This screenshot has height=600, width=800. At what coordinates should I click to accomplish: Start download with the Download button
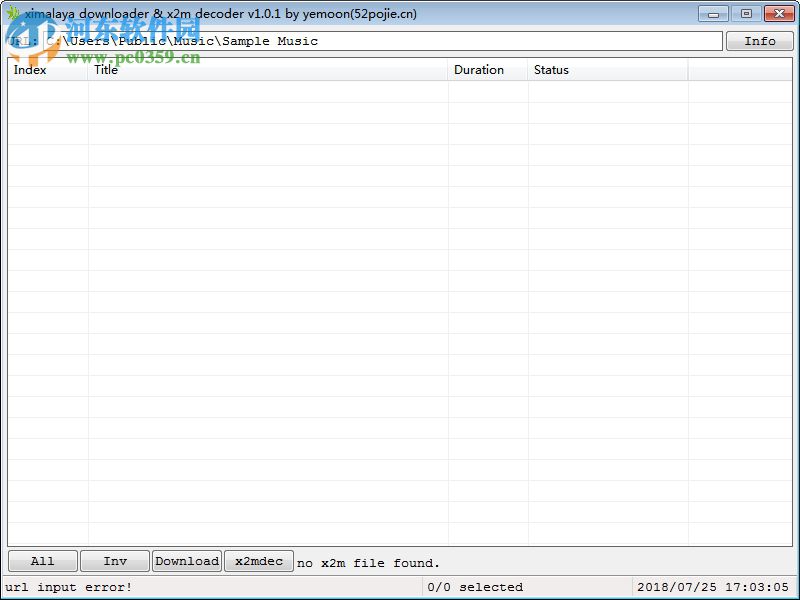tap(186, 561)
